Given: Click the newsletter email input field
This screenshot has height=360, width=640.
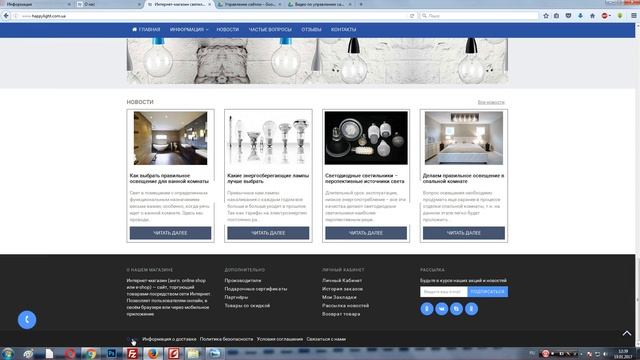Looking at the screenshot, I should [x=444, y=292].
